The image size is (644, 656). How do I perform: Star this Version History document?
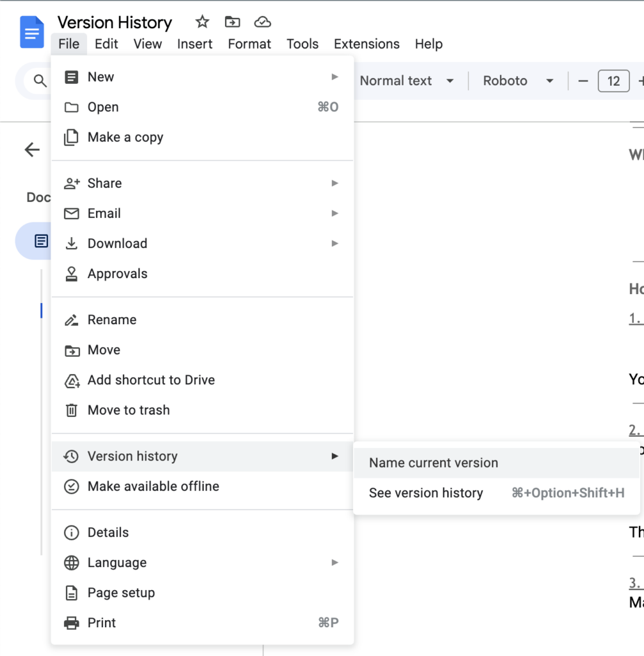pos(202,22)
